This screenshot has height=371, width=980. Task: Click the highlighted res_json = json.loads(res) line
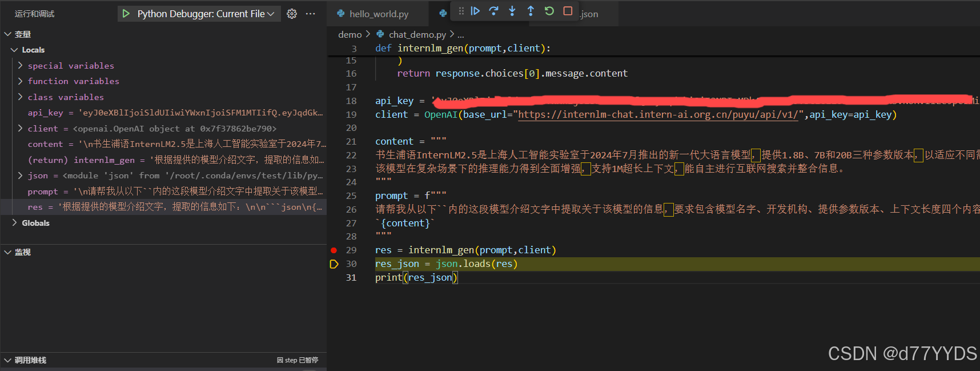tap(446, 264)
